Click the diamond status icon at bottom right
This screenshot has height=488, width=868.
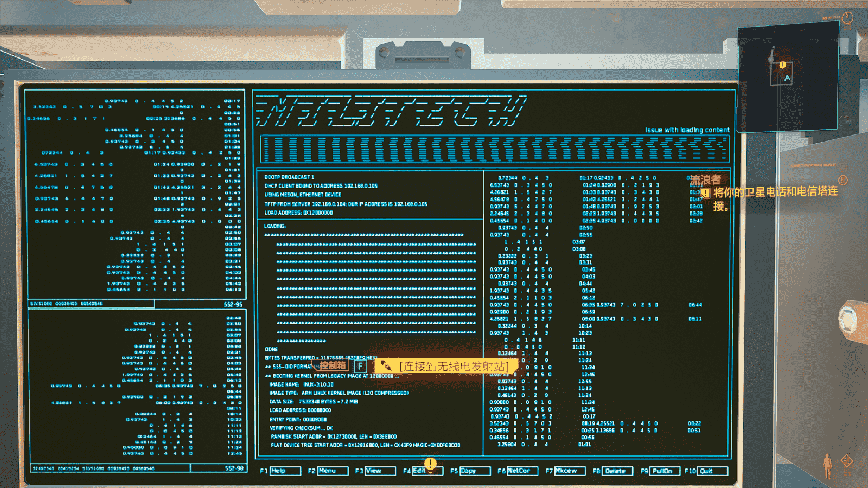tap(847, 461)
